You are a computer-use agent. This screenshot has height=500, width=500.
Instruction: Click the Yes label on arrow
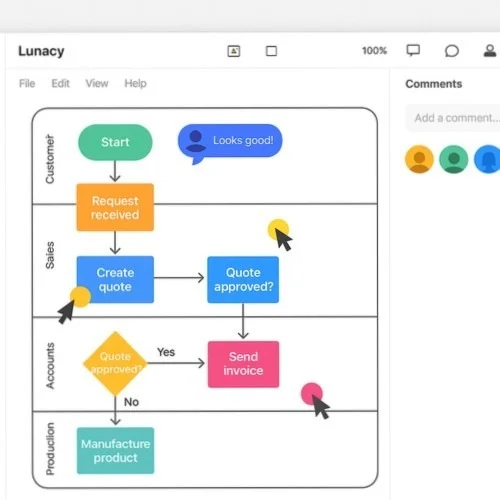pos(166,352)
